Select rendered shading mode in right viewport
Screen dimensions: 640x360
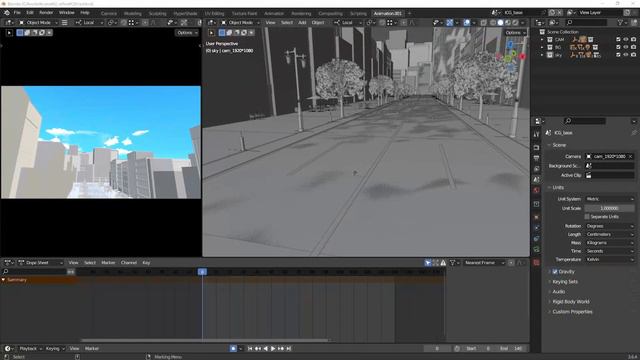point(516,22)
